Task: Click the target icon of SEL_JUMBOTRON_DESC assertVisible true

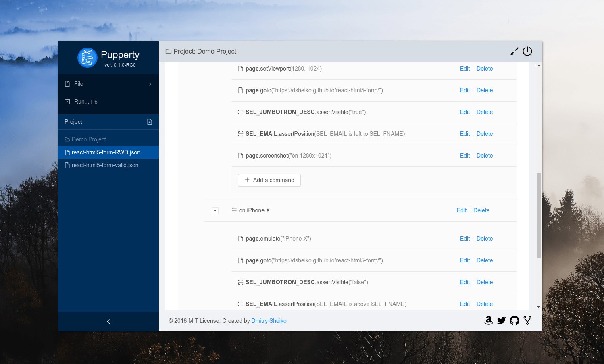Action: [x=241, y=112]
